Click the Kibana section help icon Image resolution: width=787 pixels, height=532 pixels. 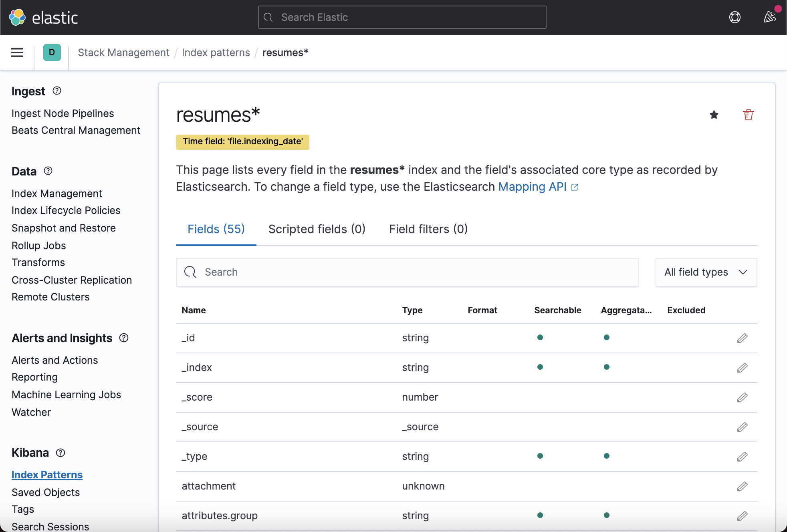61,453
